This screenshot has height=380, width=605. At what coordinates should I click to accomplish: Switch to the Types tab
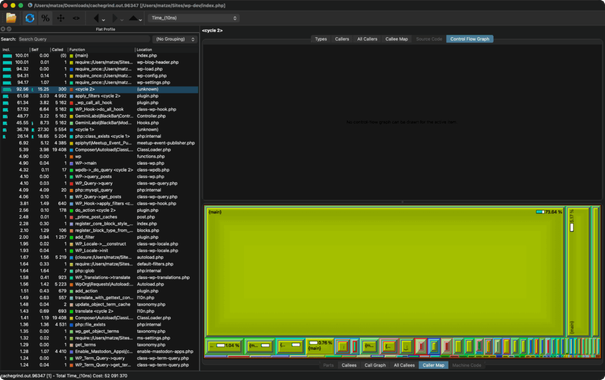click(321, 39)
